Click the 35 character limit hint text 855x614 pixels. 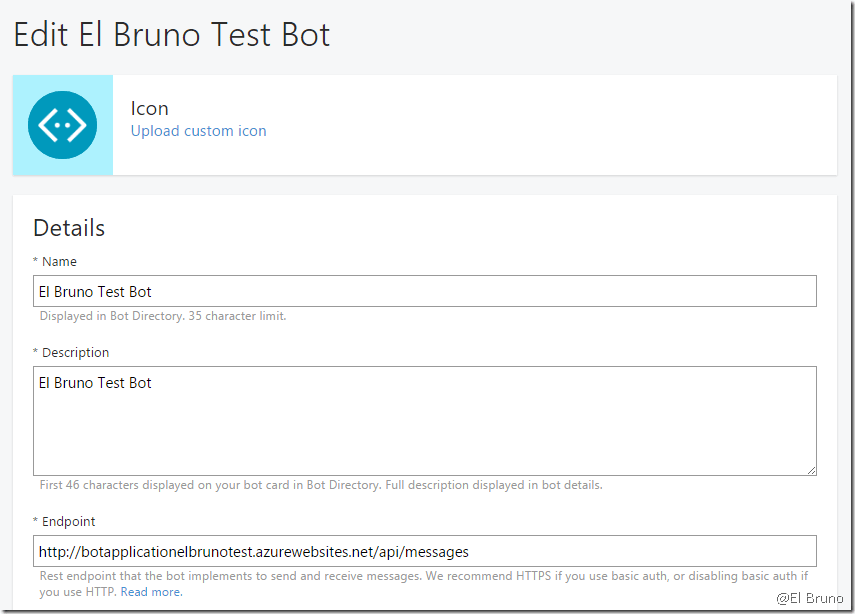tap(162, 316)
